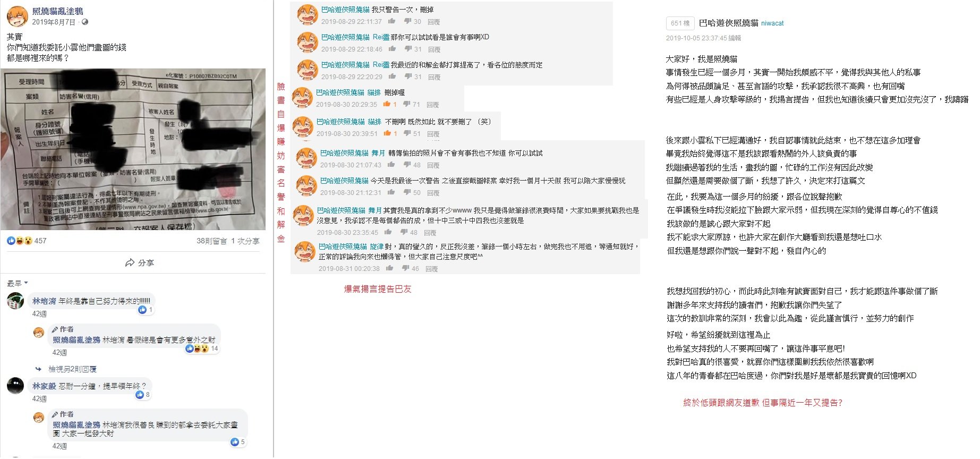Expand 檢視另2則回覆 replies
980x459 pixels.
point(72,369)
